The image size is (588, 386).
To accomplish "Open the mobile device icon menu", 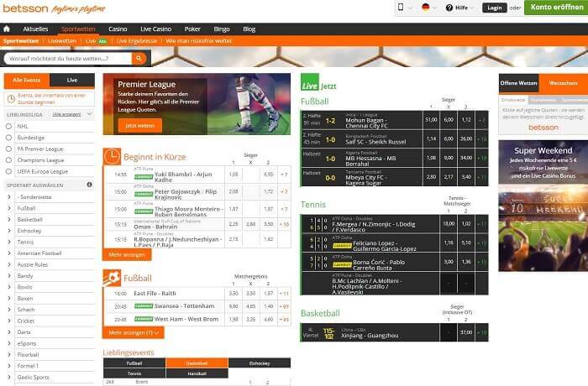I will [401, 7].
